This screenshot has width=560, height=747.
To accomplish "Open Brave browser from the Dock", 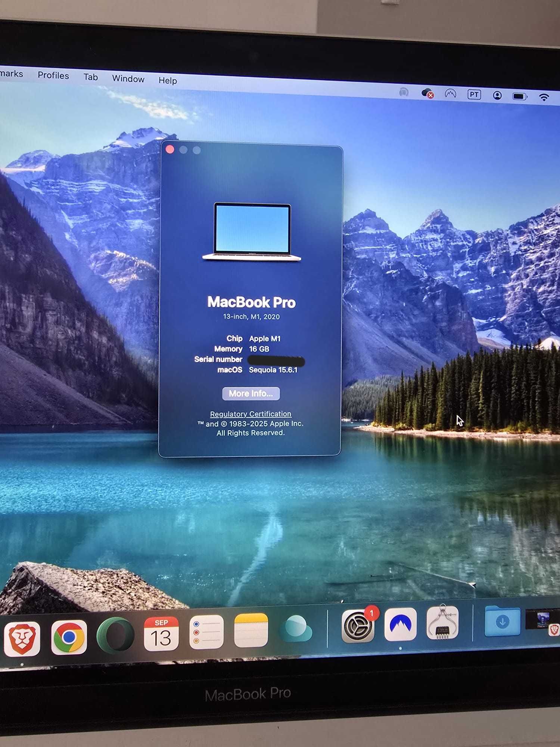I will coord(22,639).
